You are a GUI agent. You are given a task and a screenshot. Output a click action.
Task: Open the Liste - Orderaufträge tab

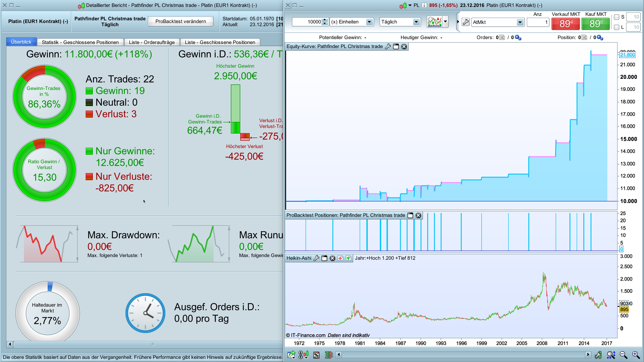point(152,42)
